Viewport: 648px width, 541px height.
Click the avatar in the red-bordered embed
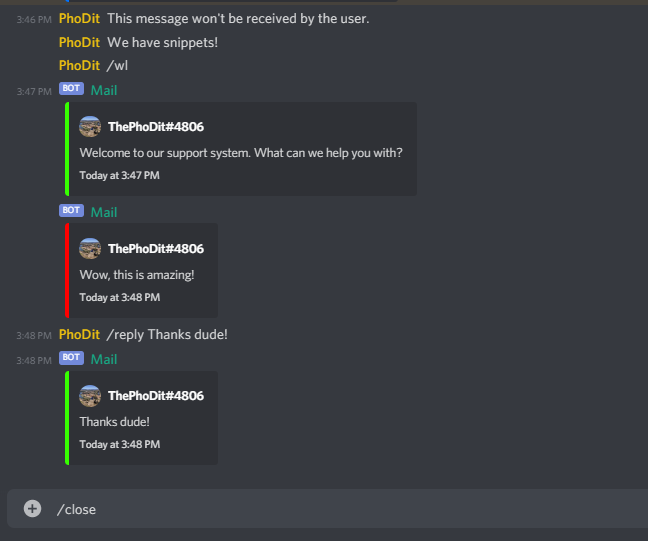pyautogui.click(x=90, y=248)
